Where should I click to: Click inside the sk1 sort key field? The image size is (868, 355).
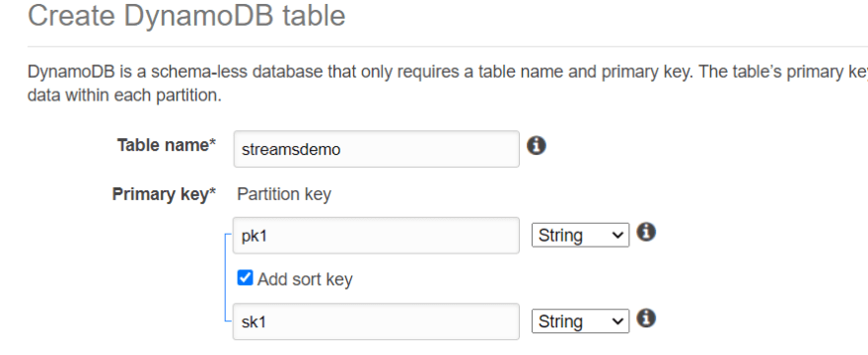click(377, 321)
